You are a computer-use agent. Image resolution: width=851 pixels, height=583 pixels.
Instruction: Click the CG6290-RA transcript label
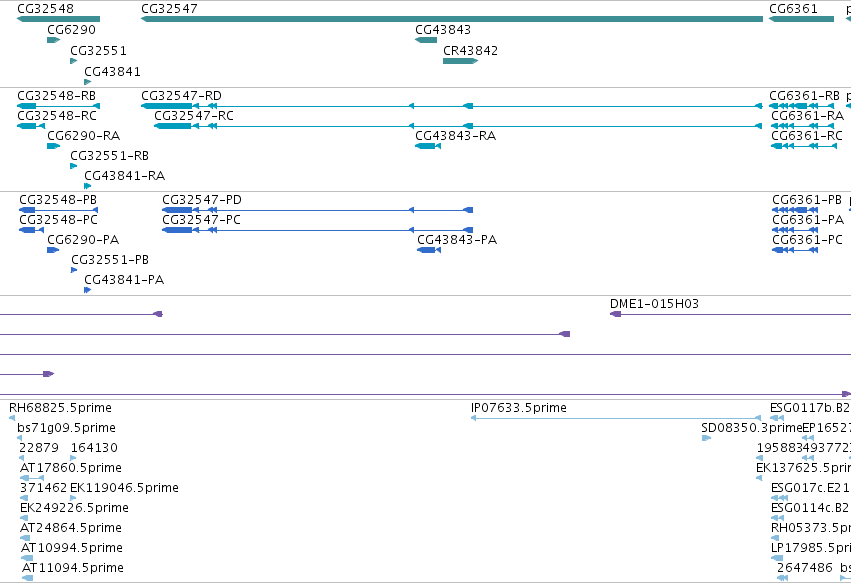(x=84, y=136)
